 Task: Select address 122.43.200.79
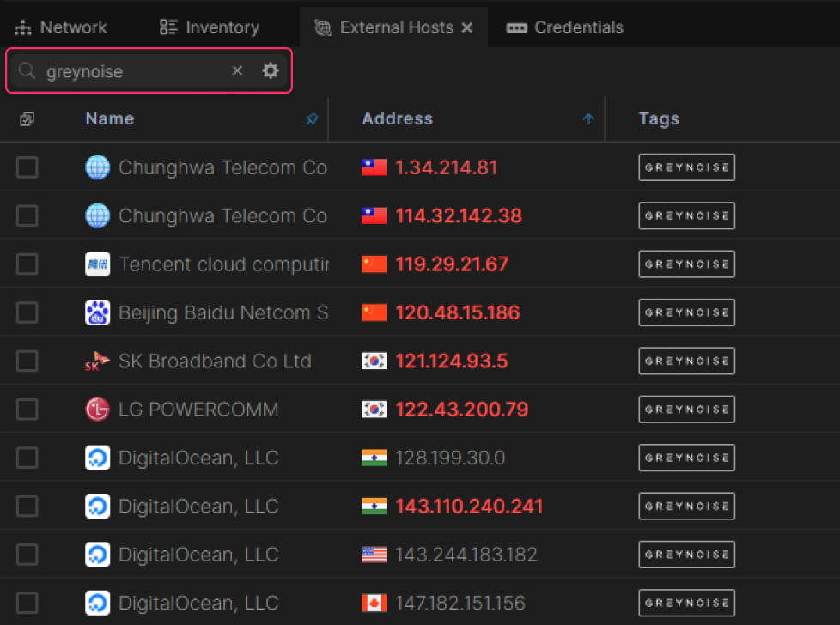[x=462, y=410]
